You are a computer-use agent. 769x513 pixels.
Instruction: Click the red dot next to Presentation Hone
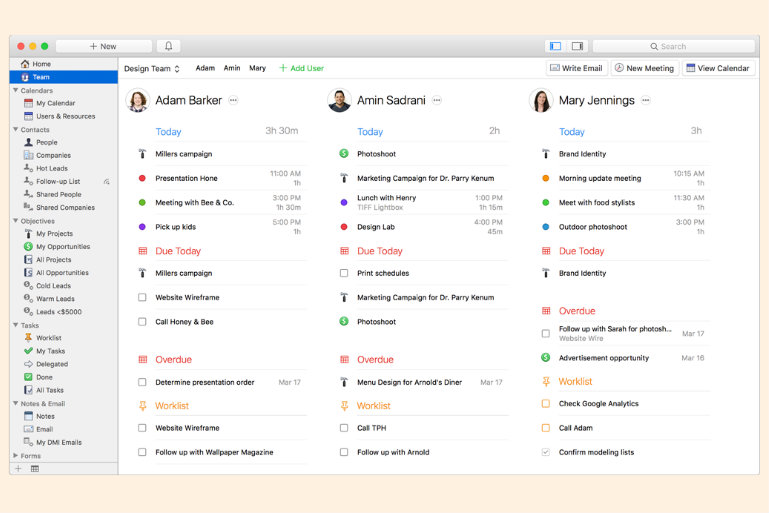142,178
